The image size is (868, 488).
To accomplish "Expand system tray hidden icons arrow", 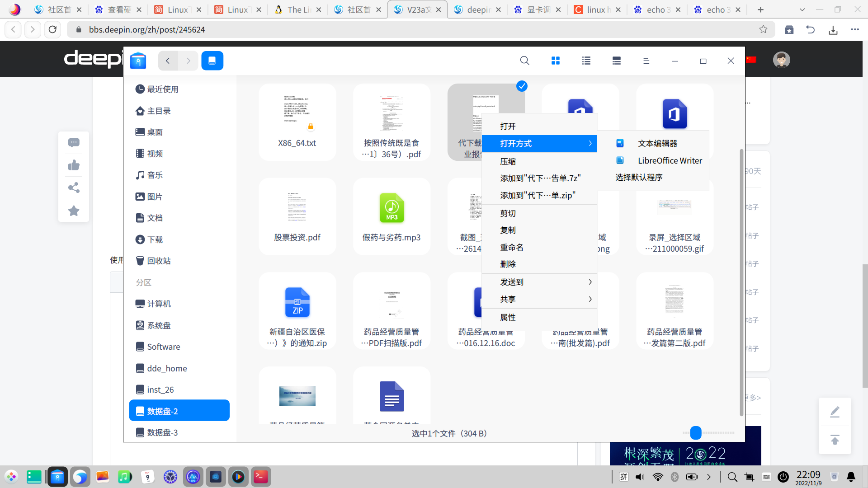I will click(x=709, y=477).
